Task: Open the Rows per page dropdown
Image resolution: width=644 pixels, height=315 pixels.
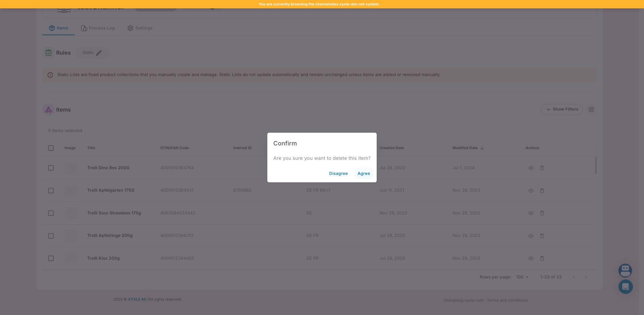Action: [523, 277]
